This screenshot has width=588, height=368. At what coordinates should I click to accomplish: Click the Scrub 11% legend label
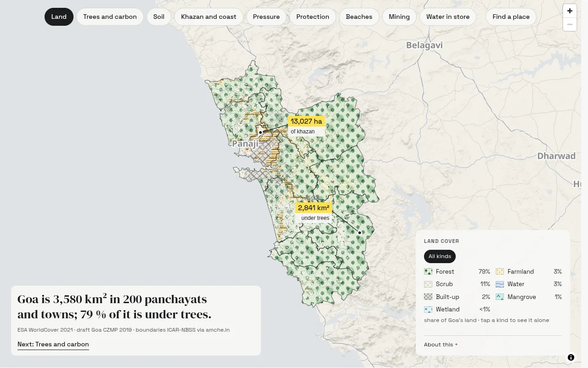[x=457, y=284]
